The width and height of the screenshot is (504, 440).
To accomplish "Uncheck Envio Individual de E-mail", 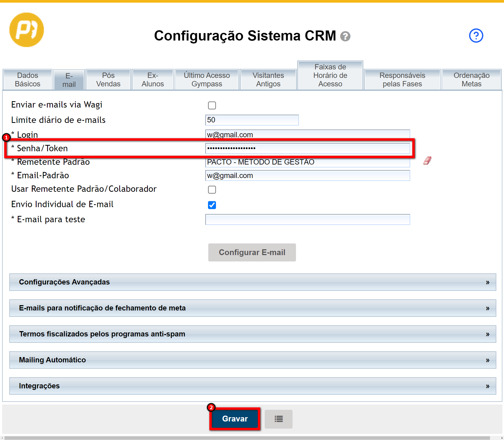I will [x=212, y=205].
